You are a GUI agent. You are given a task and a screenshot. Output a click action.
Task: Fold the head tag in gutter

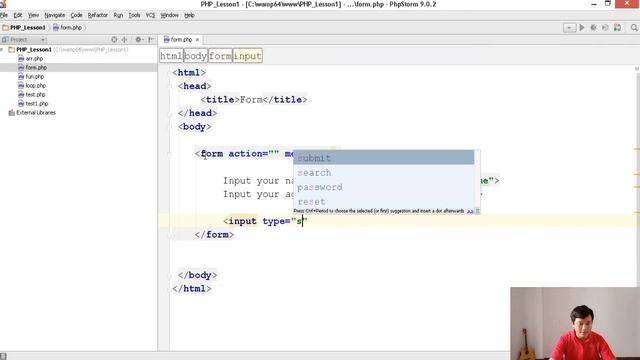pyautogui.click(x=170, y=86)
